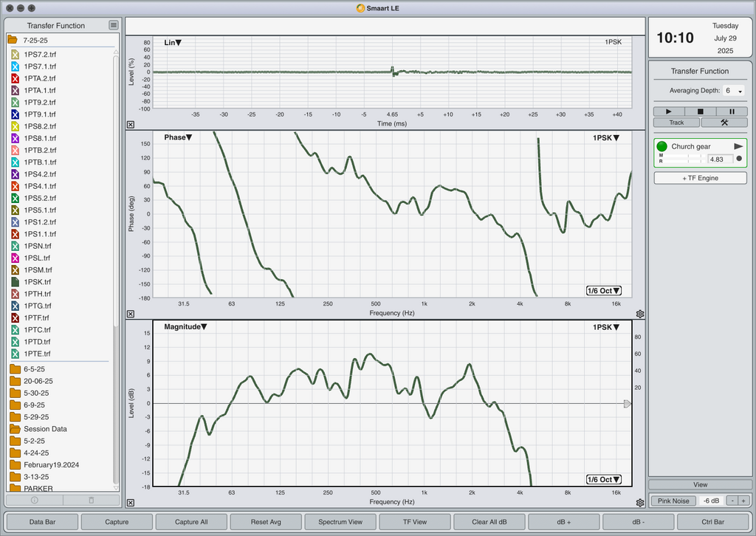The height and width of the screenshot is (536, 756).
Task: Open the 1PSK trace dropdown in Magnitude plot
Action: 606,327
